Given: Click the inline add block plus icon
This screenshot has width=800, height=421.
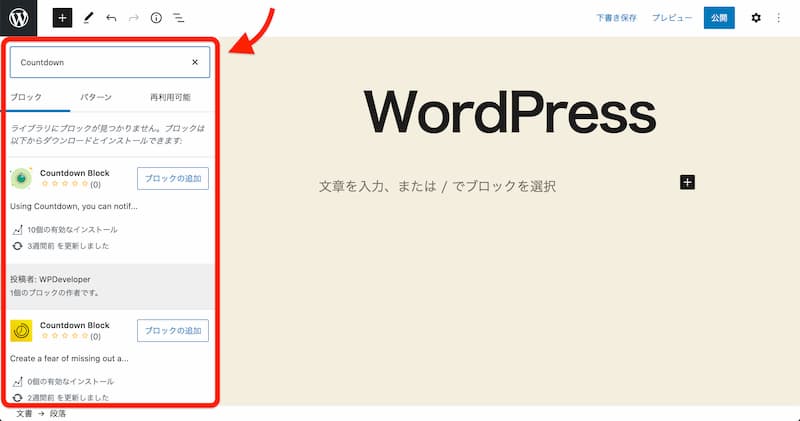Looking at the screenshot, I should [687, 182].
